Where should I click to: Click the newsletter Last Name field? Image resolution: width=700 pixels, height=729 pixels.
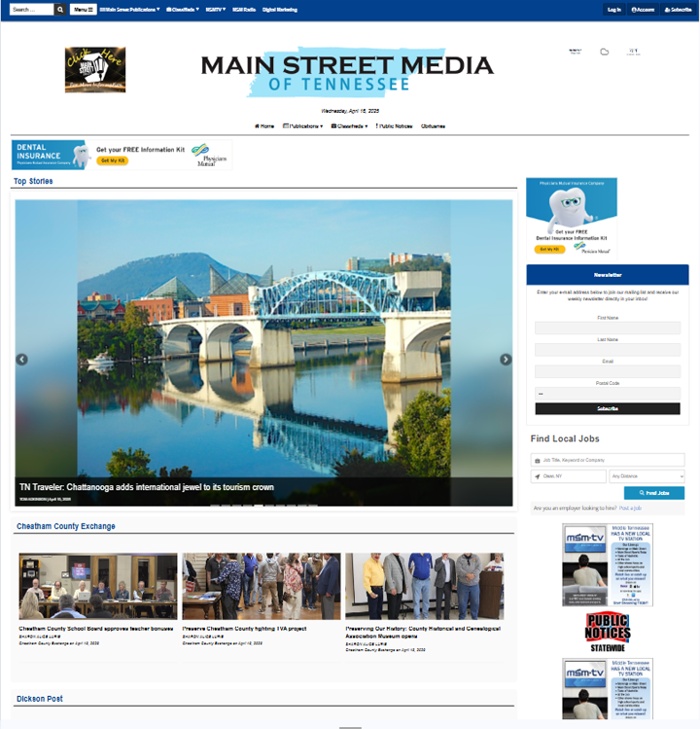click(608, 350)
